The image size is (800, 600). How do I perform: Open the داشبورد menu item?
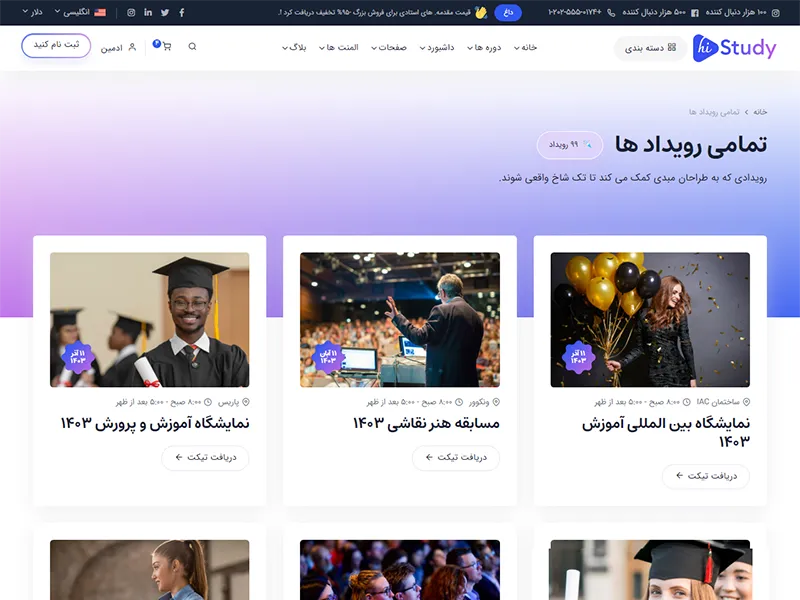pos(437,47)
